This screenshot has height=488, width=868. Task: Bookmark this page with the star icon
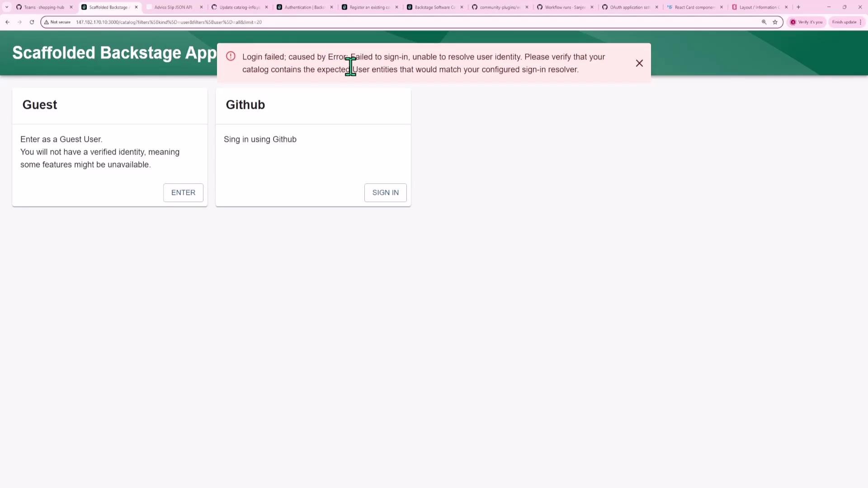point(775,22)
